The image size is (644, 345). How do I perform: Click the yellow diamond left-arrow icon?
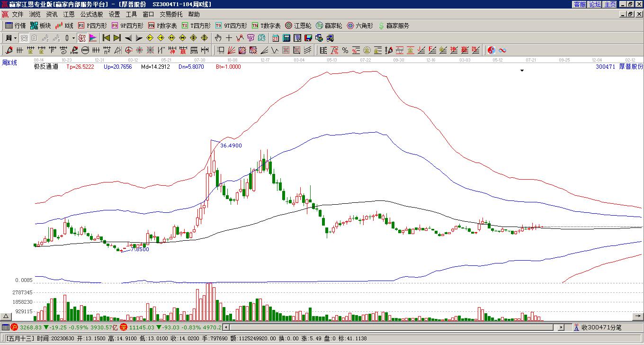click(x=150, y=38)
